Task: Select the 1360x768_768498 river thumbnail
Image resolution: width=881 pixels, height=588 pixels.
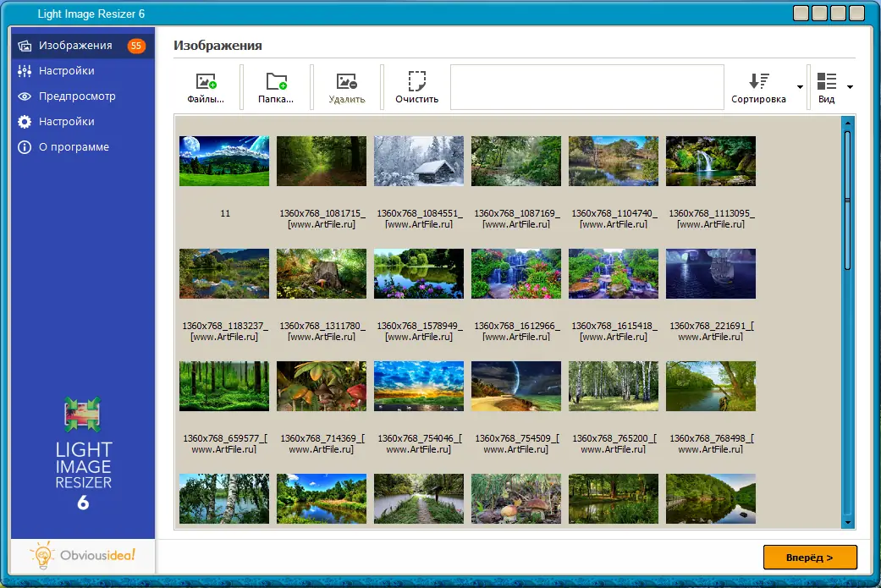Action: click(711, 386)
